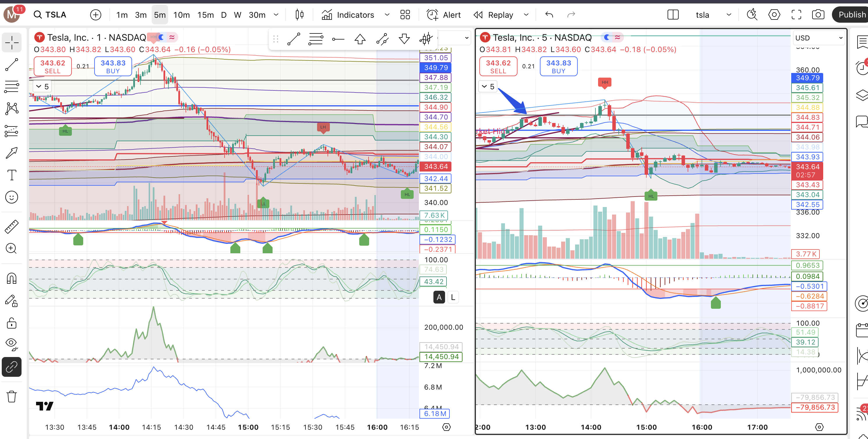Open TSLA symbol search
This screenshot has width=868, height=439.
pyautogui.click(x=51, y=15)
